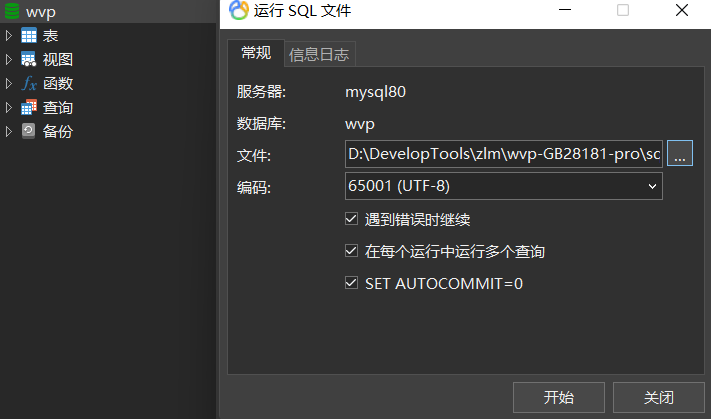Image resolution: width=711 pixels, height=419 pixels.
Task: Expand the 查询 tree node
Action: tap(9, 107)
